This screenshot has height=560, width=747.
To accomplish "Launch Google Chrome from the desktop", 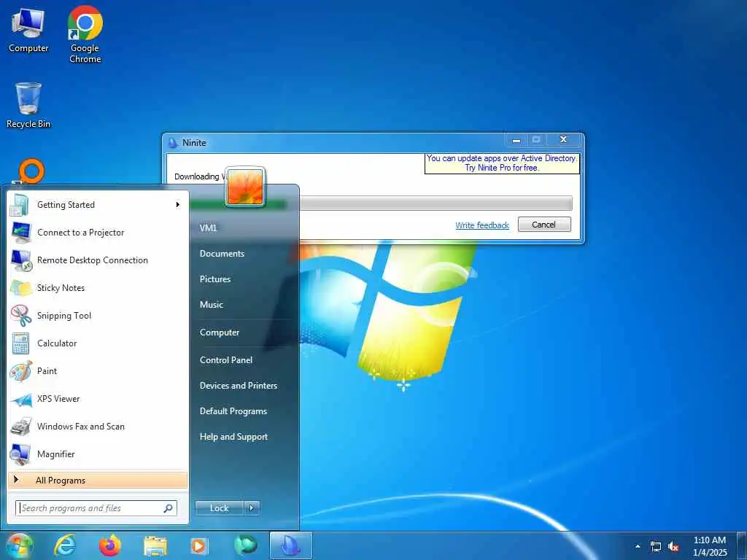I will [85, 34].
